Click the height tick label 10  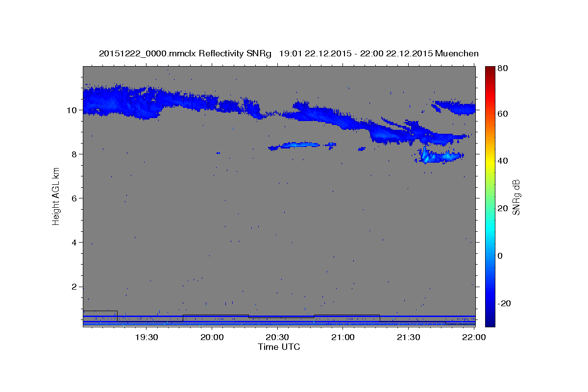[72, 110]
